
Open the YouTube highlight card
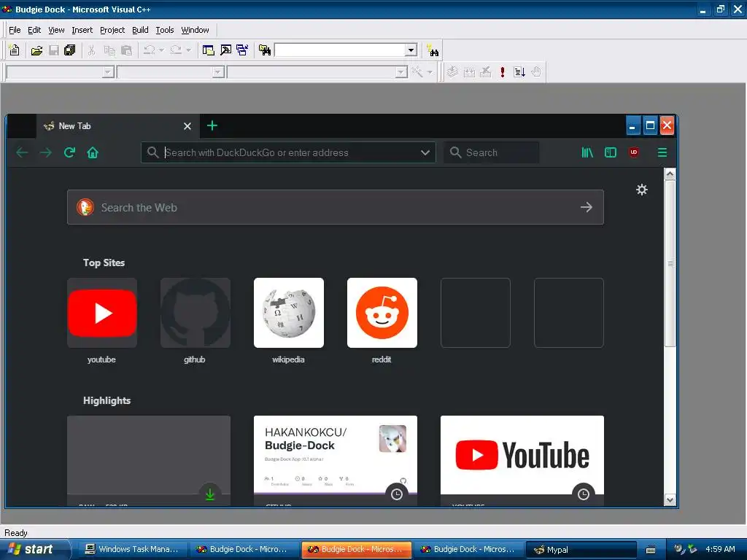(522, 460)
